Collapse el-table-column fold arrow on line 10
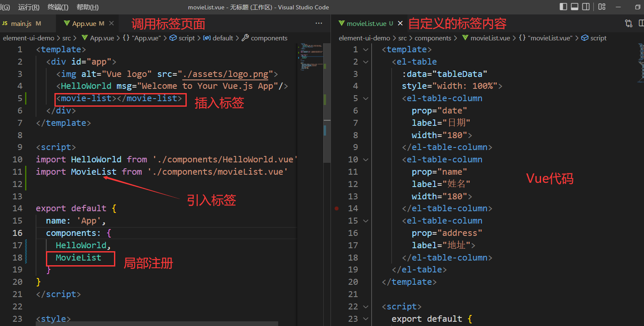Image resolution: width=644 pixels, height=326 pixels. click(365, 160)
